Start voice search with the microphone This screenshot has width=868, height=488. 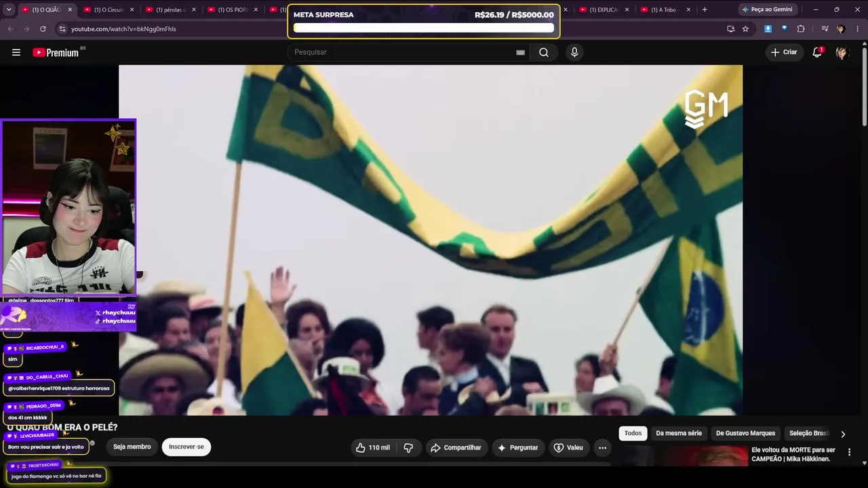[574, 52]
